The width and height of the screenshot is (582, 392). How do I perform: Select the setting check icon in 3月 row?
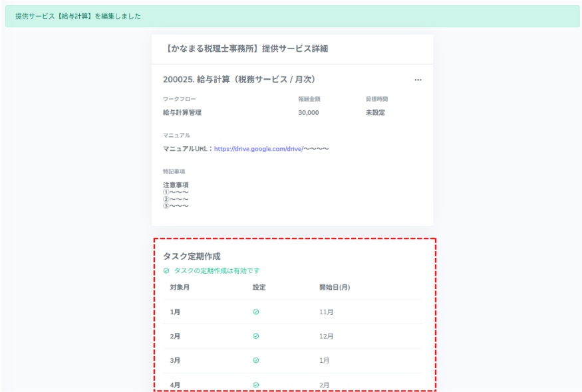pyautogui.click(x=256, y=360)
